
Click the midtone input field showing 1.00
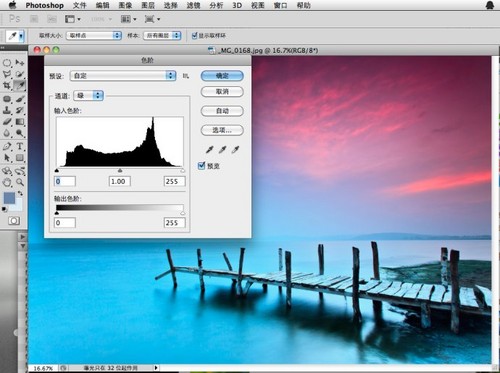(120, 181)
